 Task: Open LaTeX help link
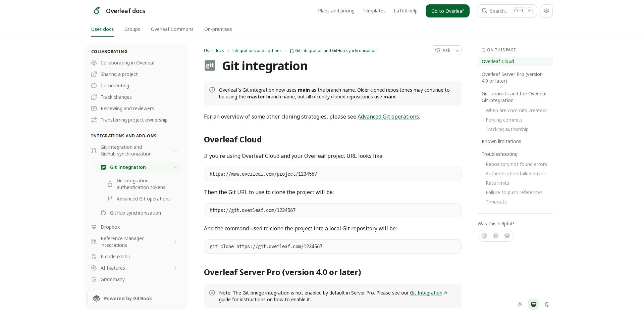[x=406, y=11]
